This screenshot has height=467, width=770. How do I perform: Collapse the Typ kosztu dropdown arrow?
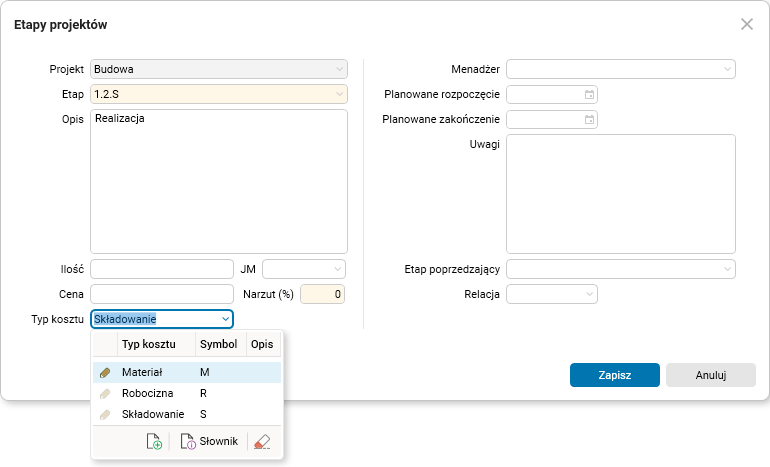pos(225,319)
